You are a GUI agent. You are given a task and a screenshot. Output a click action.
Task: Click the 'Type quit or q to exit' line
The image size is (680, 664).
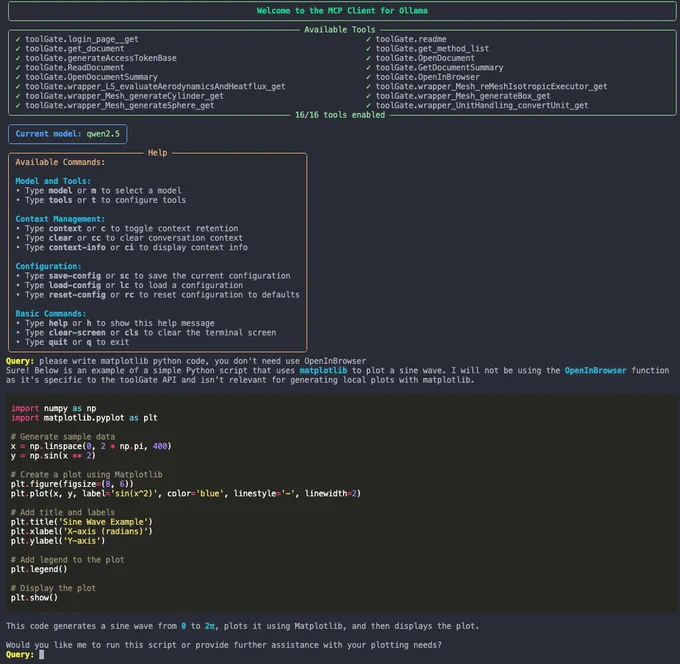point(72,342)
